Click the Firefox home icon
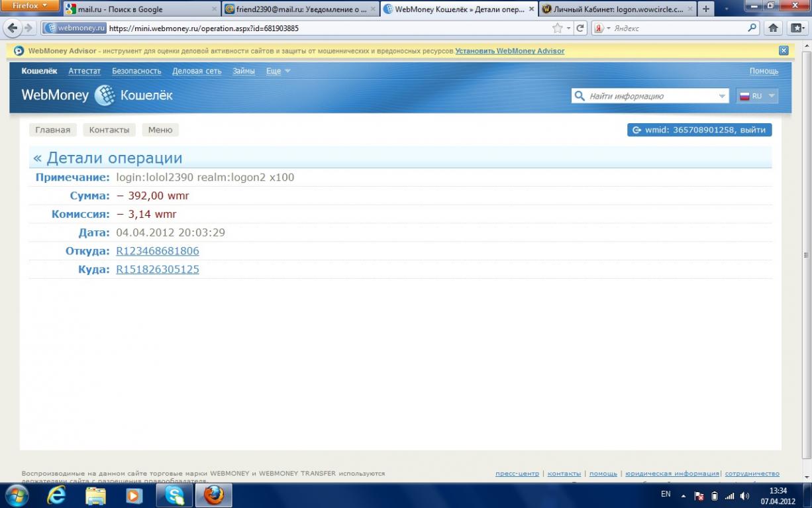 point(772,28)
